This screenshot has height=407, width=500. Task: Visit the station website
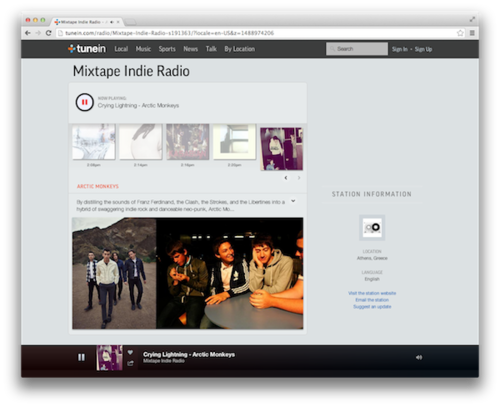[372, 293]
